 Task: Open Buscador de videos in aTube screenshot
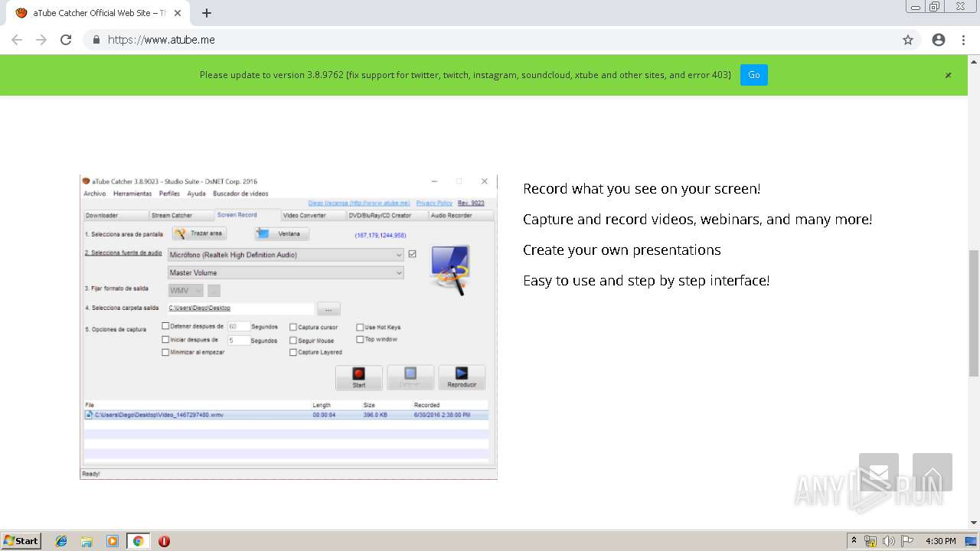click(x=240, y=194)
